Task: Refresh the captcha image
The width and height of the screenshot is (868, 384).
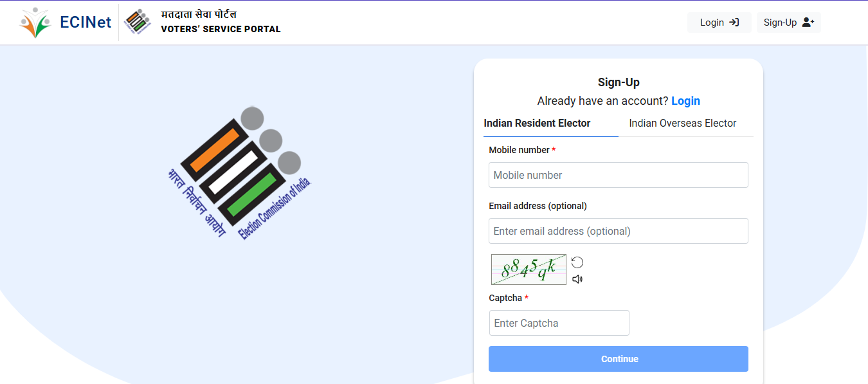Action: click(577, 262)
